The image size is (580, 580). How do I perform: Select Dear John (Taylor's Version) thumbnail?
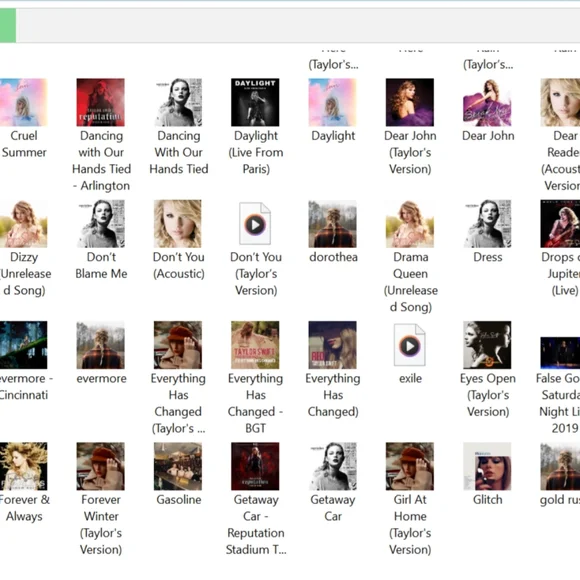point(410,102)
